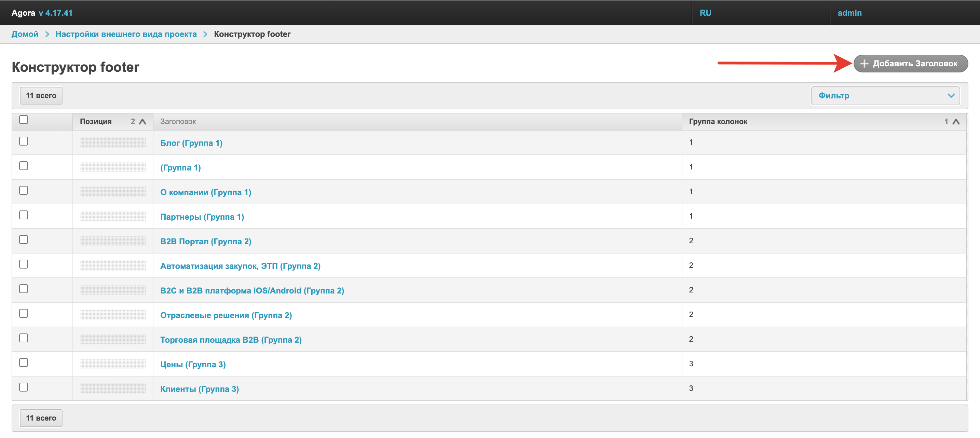Click position drag handle for Партнеры row
Screen dimensions: 980x438
(113, 217)
